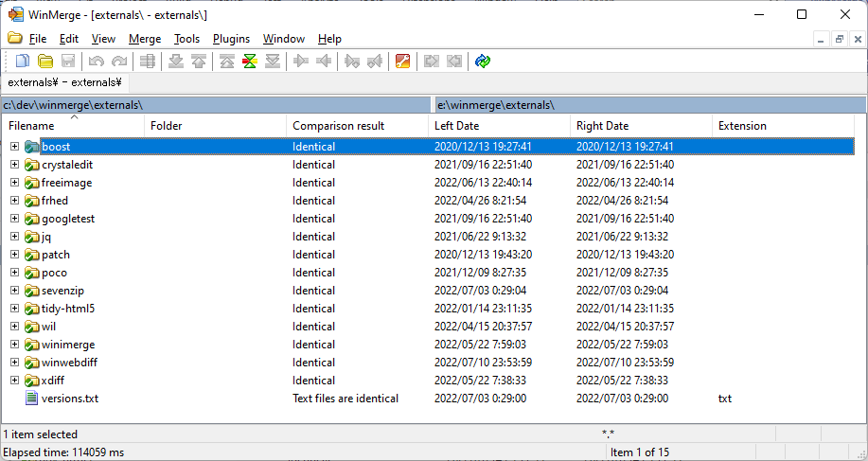Click the sevenzip folder icon
This screenshot has width=868, height=461.
(31, 291)
